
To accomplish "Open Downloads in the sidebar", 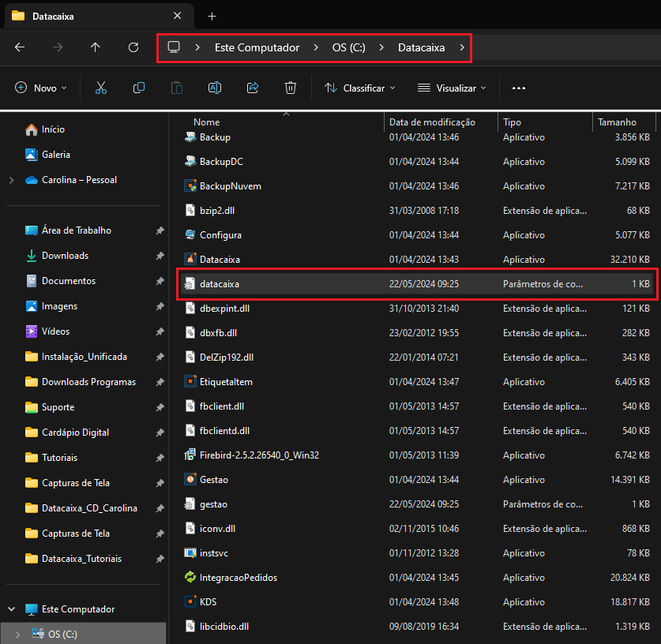I will pyautogui.click(x=65, y=256).
